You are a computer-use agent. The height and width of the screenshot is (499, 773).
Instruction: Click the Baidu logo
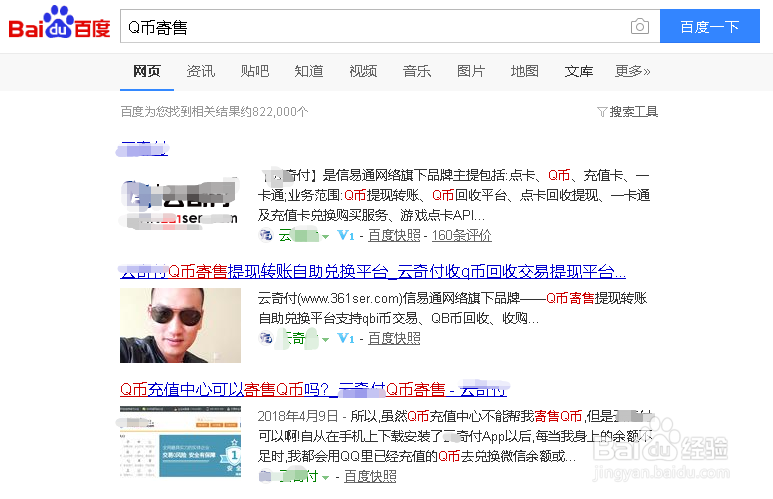tap(59, 23)
